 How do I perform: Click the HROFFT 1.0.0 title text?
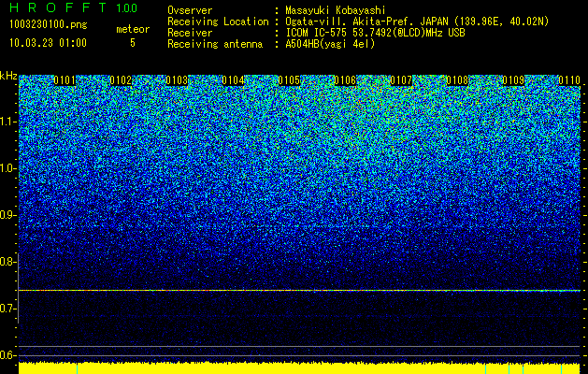click(74, 7)
